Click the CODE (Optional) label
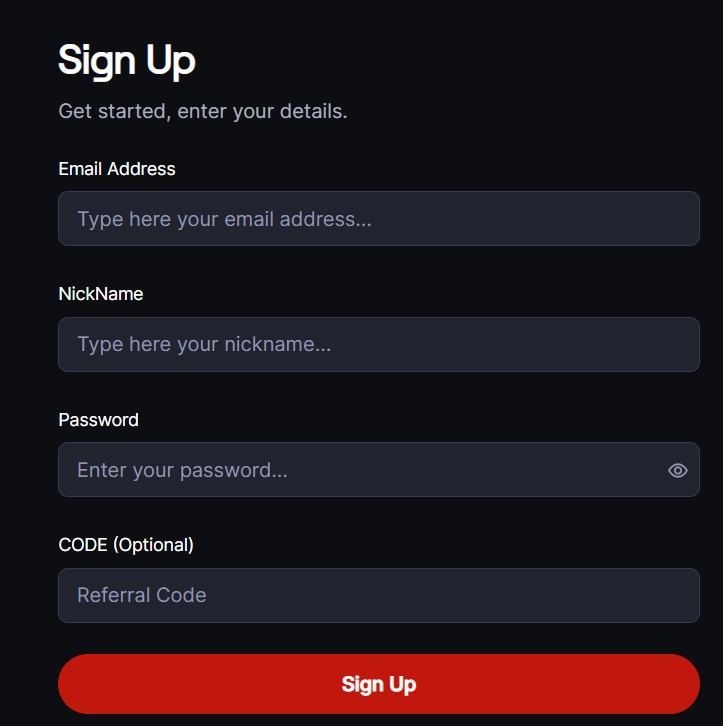Screen dimensions: 723x726 tap(126, 545)
